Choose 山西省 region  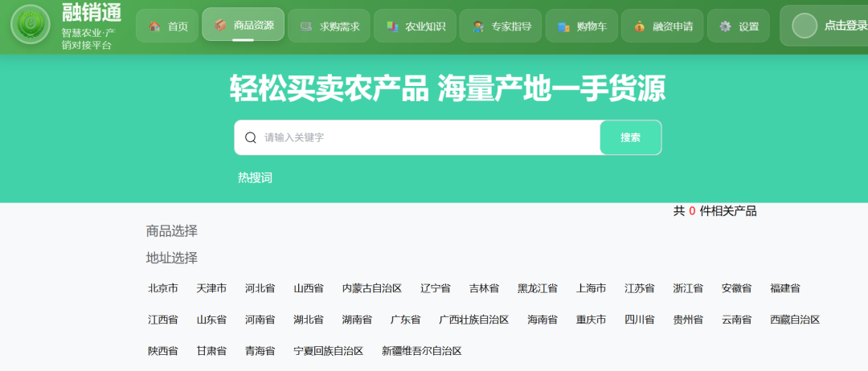point(309,288)
